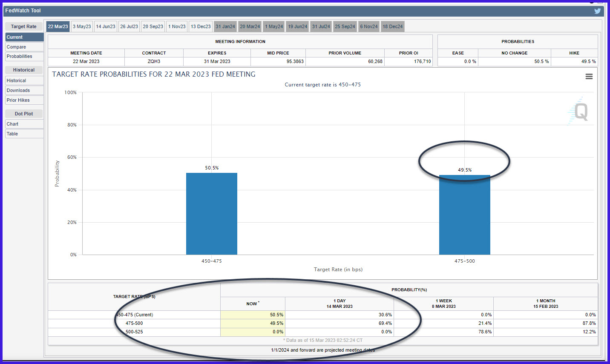This screenshot has height=364, width=610.
Task: Click the 31 Mar 2023 expiry cell
Action: tap(217, 61)
